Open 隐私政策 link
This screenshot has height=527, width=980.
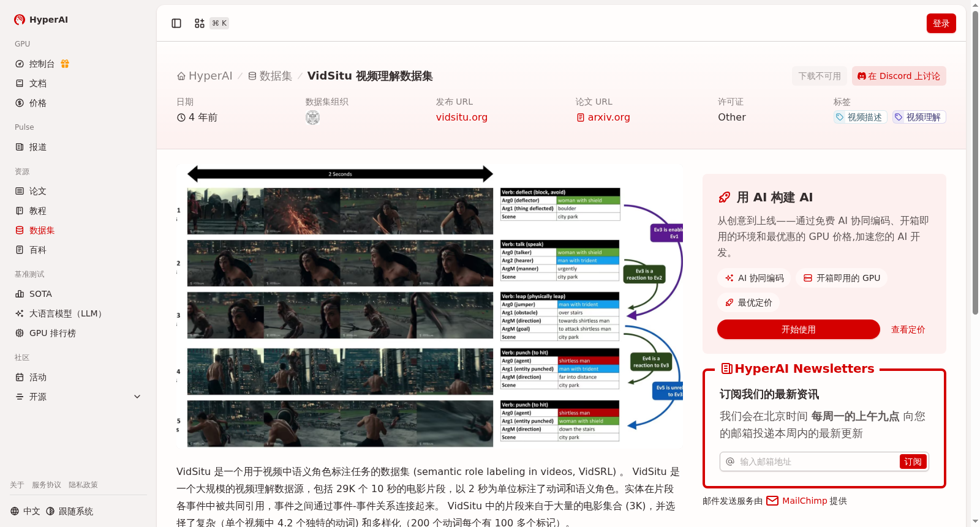pyautogui.click(x=83, y=485)
